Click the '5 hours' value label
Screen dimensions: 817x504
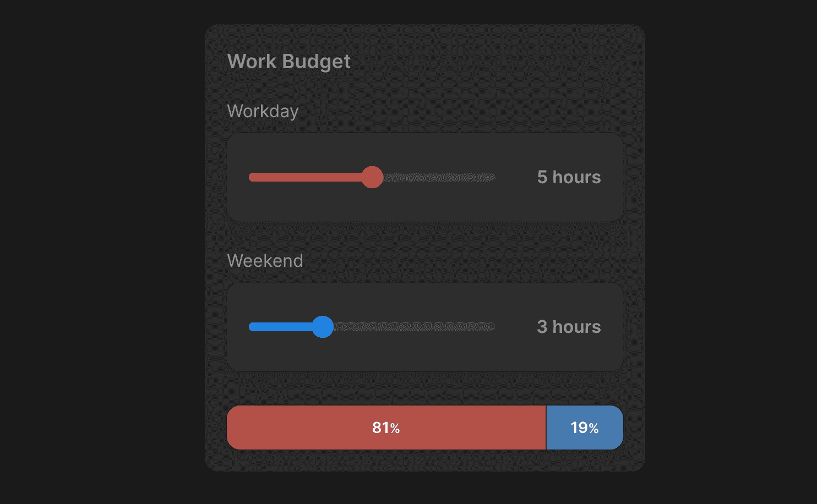pyautogui.click(x=568, y=177)
